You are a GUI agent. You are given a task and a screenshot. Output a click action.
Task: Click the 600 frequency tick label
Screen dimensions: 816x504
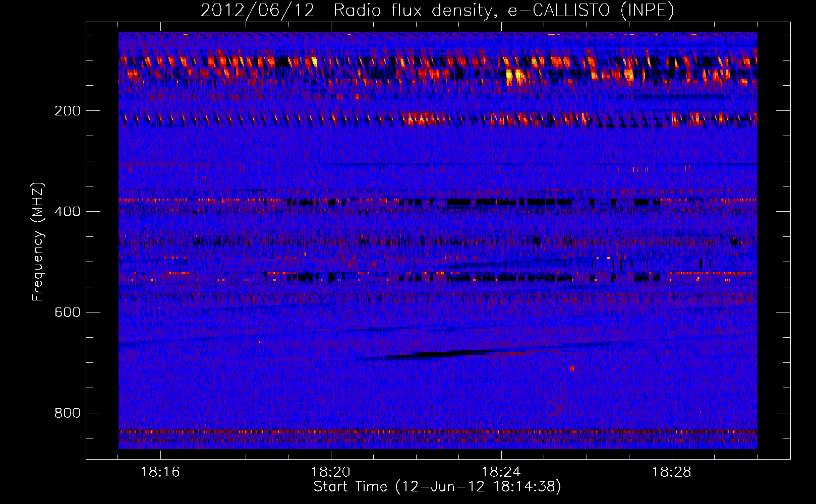tap(67, 312)
